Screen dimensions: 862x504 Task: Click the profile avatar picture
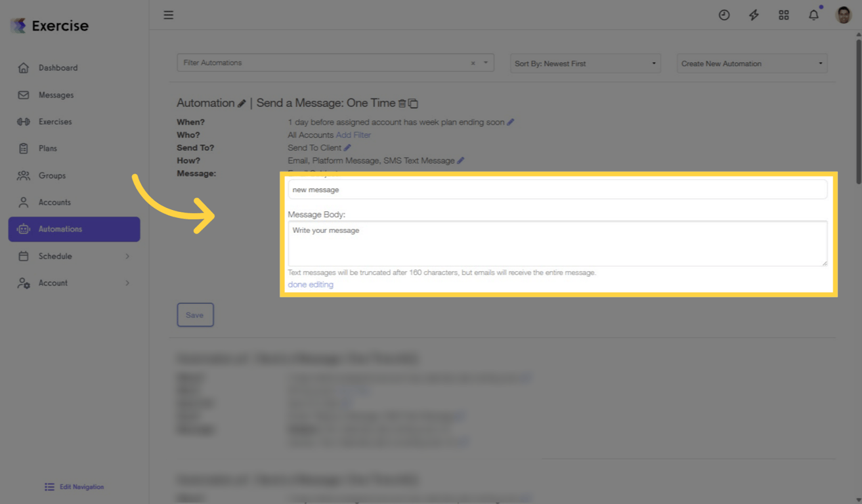tap(842, 14)
